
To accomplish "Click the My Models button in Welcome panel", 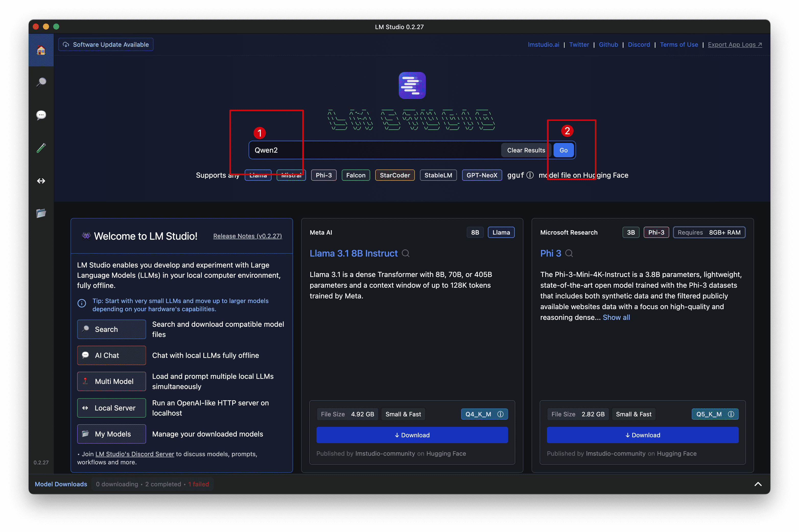I will [111, 434].
